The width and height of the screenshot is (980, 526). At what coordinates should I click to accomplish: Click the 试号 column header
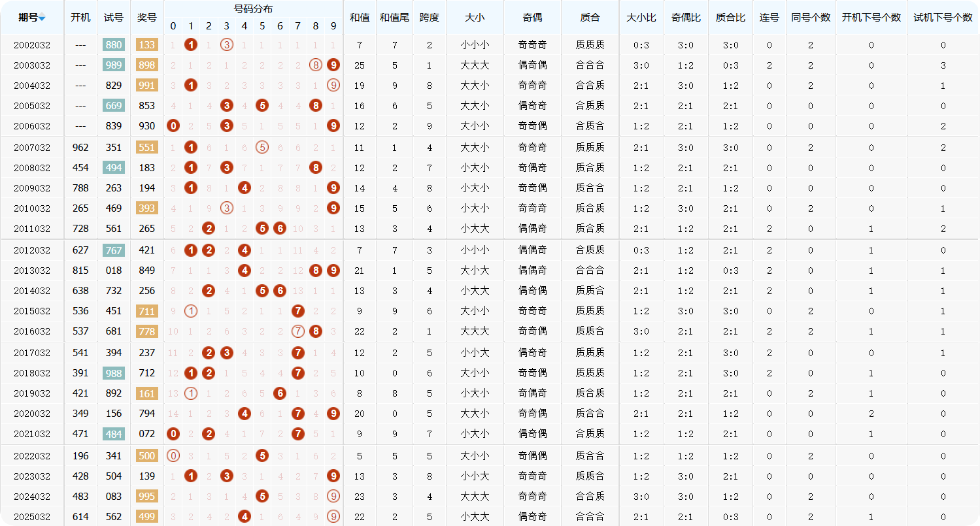(114, 18)
